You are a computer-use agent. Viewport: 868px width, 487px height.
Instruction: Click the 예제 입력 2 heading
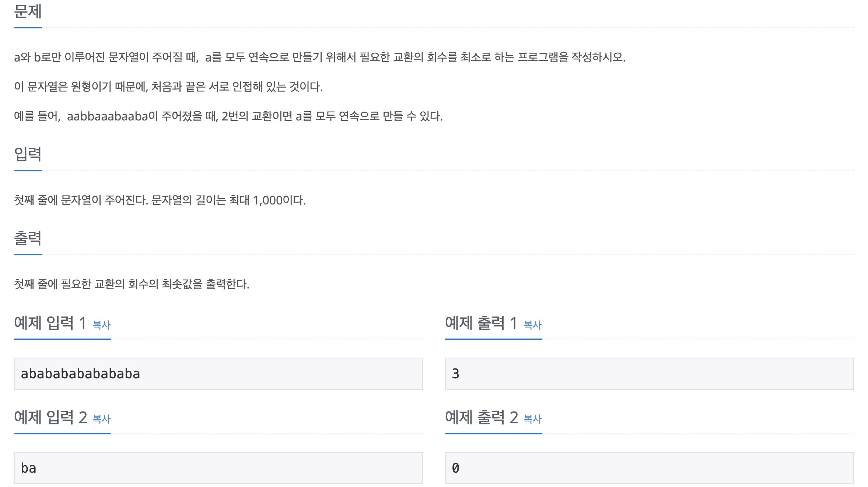click(x=50, y=417)
